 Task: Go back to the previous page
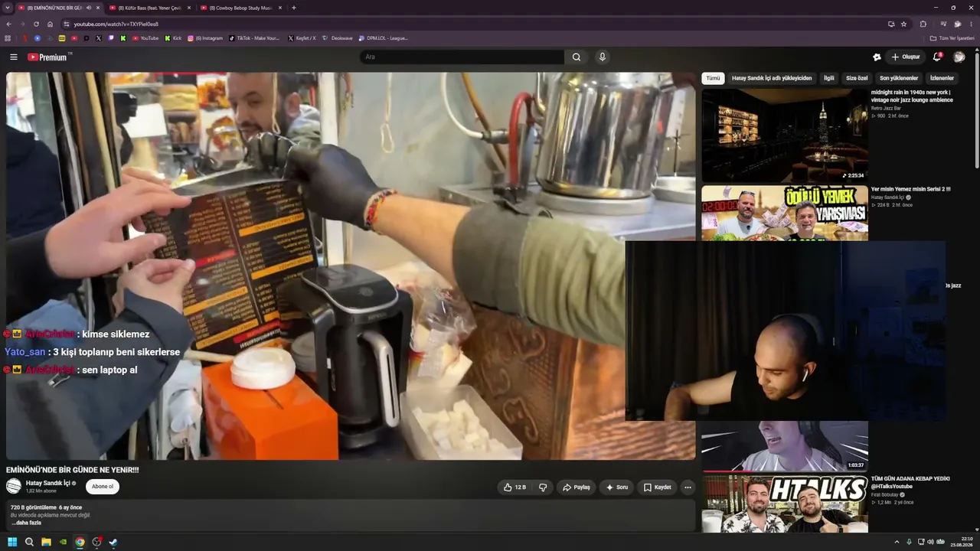point(8,24)
